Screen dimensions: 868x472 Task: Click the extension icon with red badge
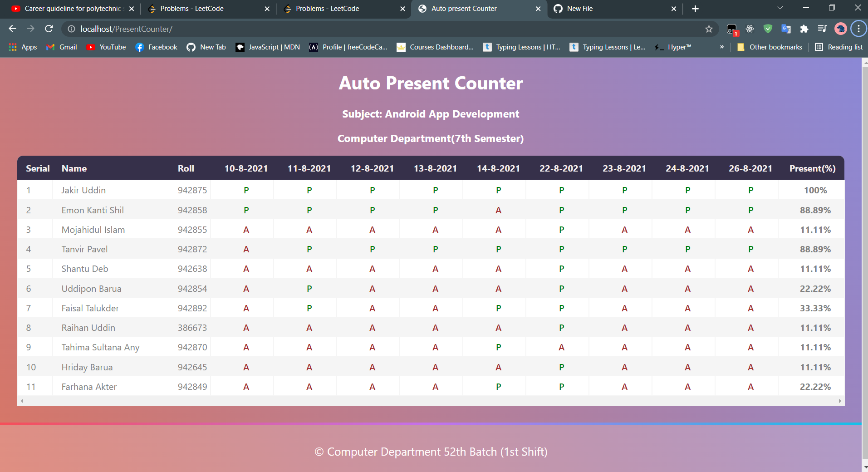pyautogui.click(x=732, y=29)
